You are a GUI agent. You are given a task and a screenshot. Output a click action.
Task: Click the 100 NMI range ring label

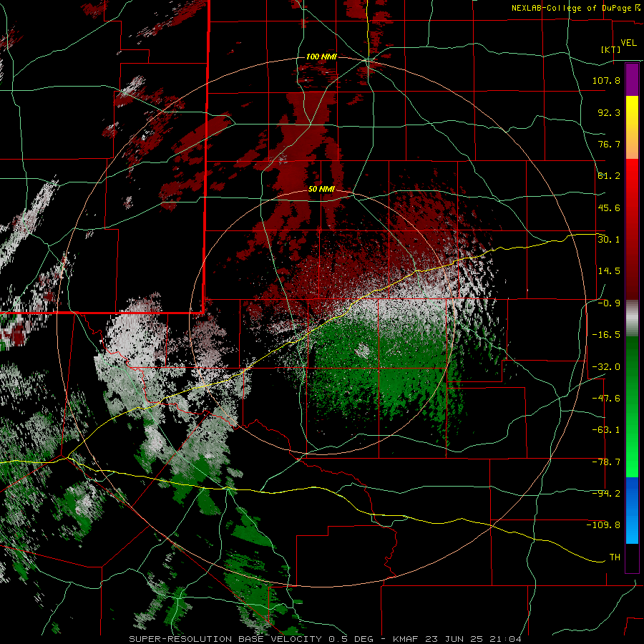[x=321, y=57]
